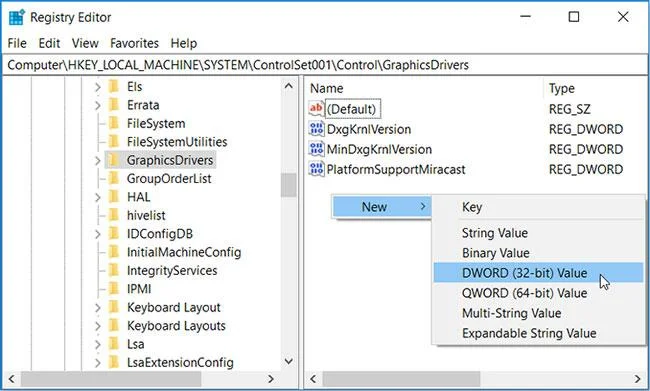This screenshot has width=650, height=391.
Task: Choose Key in the New submenu
Action: (x=538, y=207)
